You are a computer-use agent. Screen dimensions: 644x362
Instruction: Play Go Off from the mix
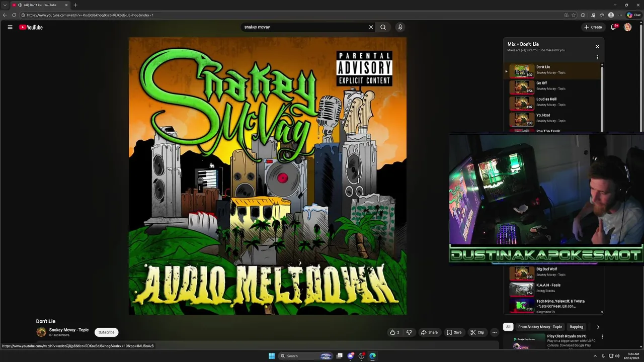tap(552, 86)
